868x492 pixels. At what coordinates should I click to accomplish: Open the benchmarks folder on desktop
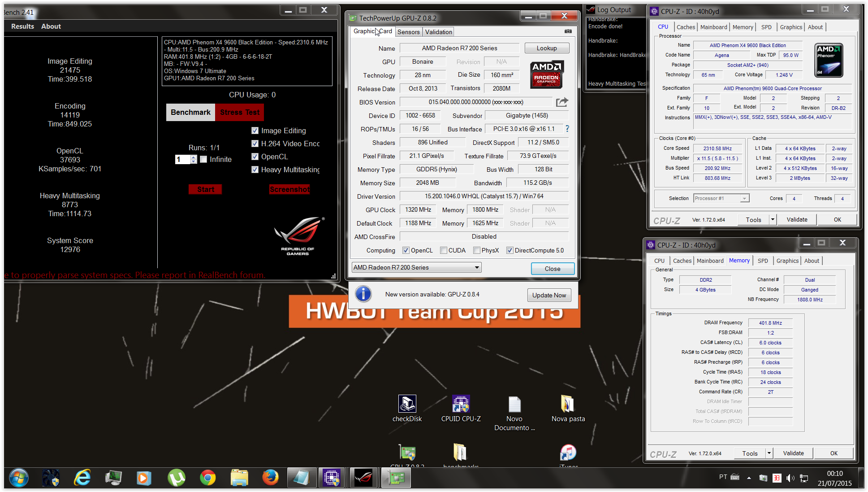click(461, 455)
